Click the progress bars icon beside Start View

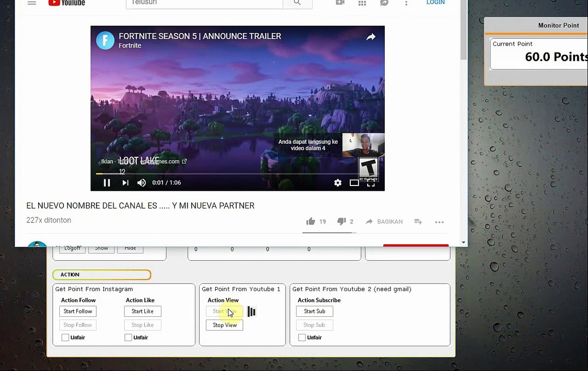click(251, 311)
